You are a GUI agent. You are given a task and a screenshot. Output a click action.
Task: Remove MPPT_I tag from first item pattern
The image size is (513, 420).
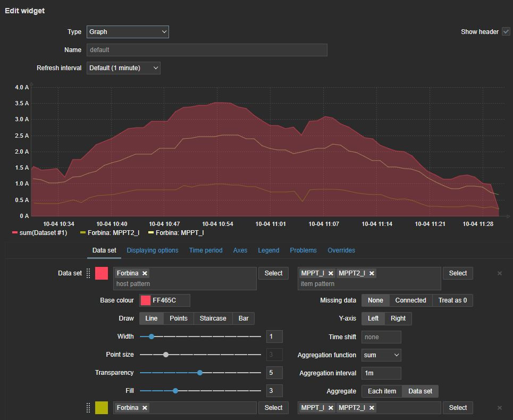pyautogui.click(x=331, y=273)
